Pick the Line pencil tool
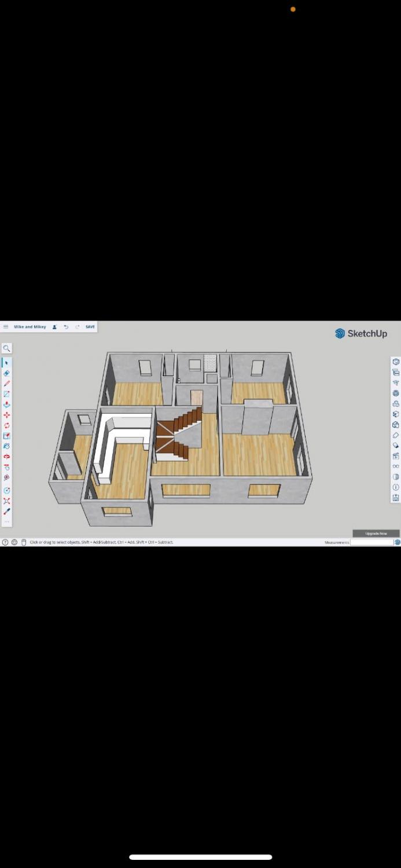Image resolution: width=401 pixels, height=868 pixels. click(x=6, y=384)
